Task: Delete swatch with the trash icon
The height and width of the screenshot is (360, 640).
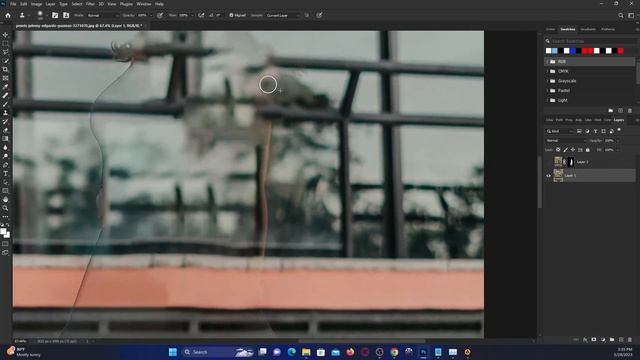Action: pyautogui.click(x=630, y=111)
